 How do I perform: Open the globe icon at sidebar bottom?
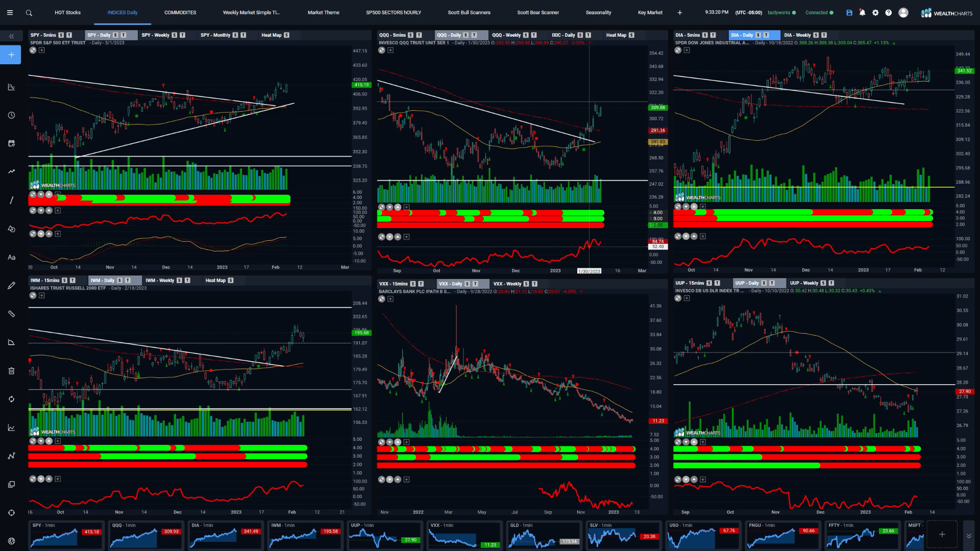pyautogui.click(x=11, y=541)
